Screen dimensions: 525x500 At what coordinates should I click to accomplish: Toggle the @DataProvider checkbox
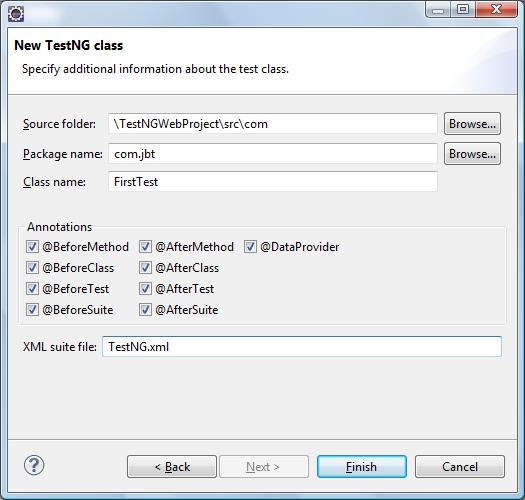coord(250,247)
